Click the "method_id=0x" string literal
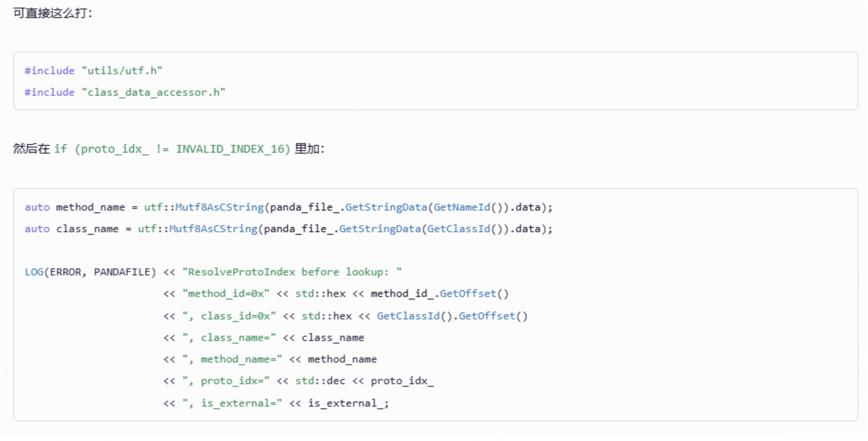The width and height of the screenshot is (868, 441). (226, 294)
